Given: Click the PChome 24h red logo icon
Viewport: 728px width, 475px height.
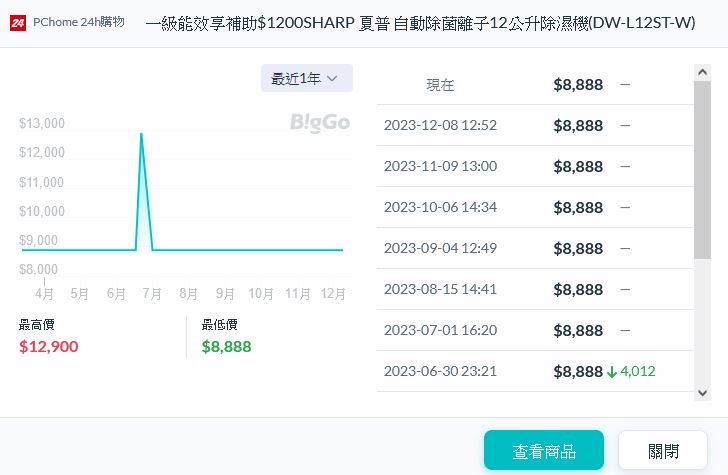Looking at the screenshot, I should pos(18,22).
